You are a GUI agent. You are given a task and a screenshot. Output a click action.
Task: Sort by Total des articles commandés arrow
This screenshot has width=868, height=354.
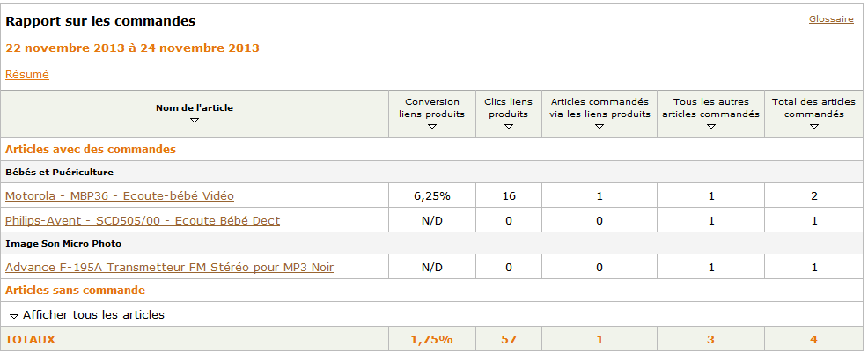(813, 127)
